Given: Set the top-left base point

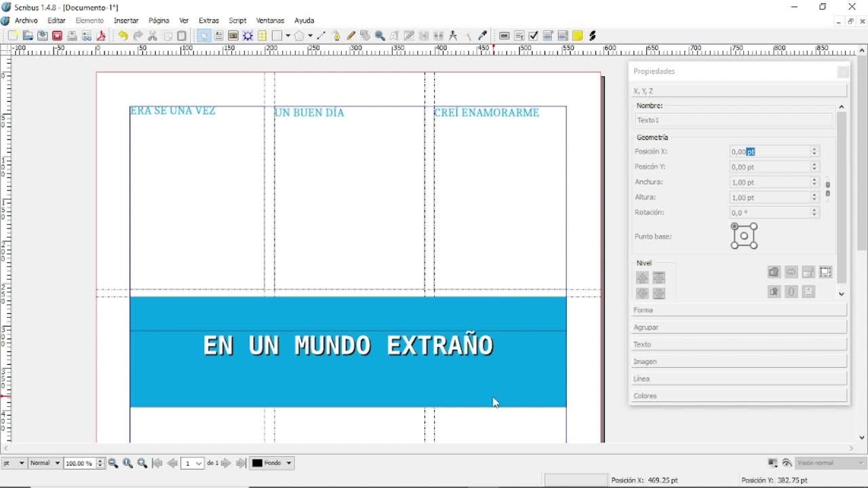Looking at the screenshot, I should 735,226.
